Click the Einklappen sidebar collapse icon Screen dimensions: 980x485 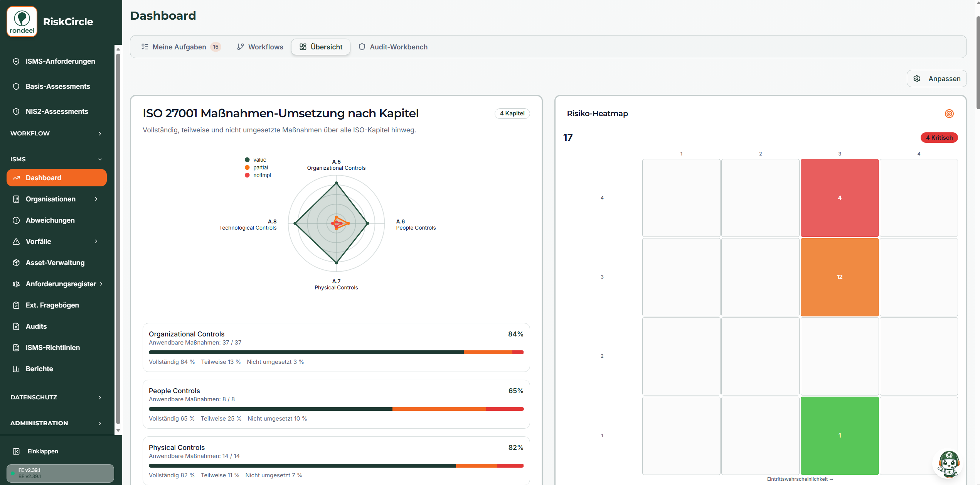(16, 451)
